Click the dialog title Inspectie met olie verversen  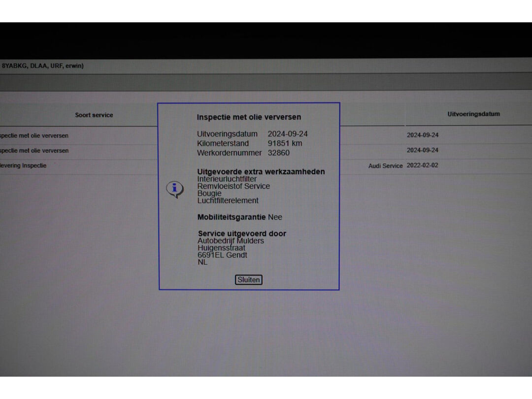click(249, 117)
